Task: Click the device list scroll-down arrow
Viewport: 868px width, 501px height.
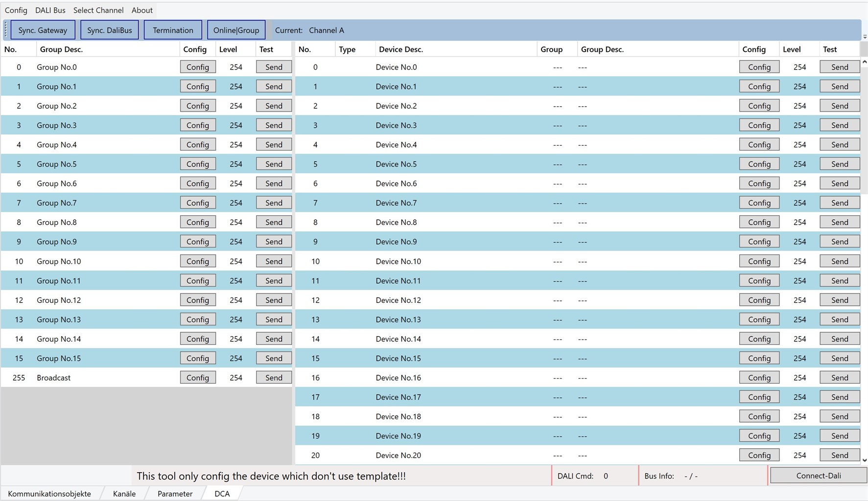Action: point(864,460)
